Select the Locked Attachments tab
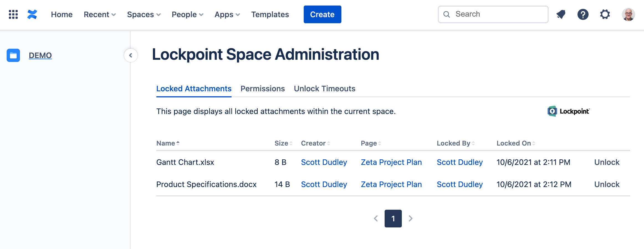 194,89
